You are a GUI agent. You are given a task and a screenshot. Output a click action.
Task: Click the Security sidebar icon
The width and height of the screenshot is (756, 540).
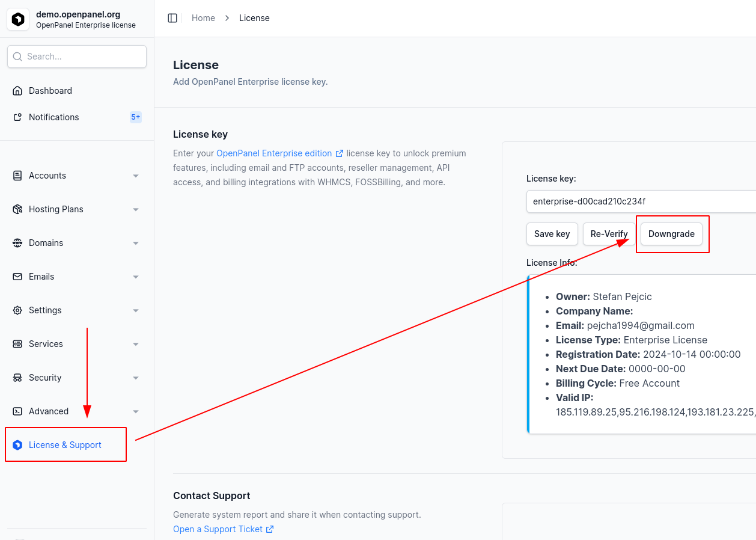(17, 378)
